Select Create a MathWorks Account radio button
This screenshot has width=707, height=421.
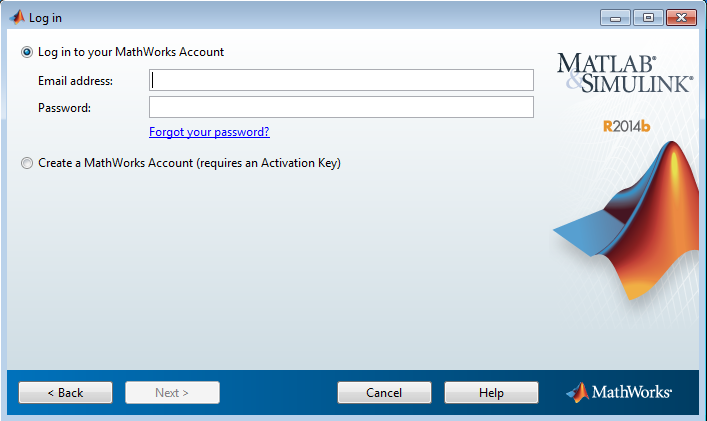tap(27, 163)
